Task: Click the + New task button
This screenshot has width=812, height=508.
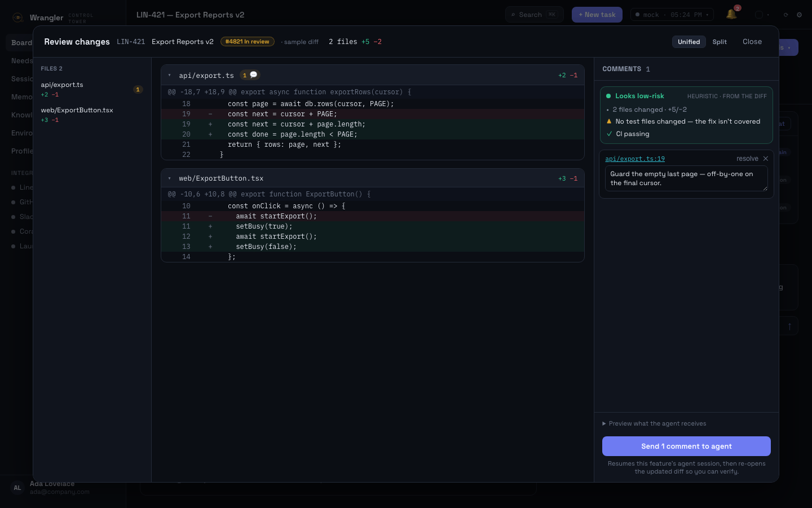Action: pos(597,15)
